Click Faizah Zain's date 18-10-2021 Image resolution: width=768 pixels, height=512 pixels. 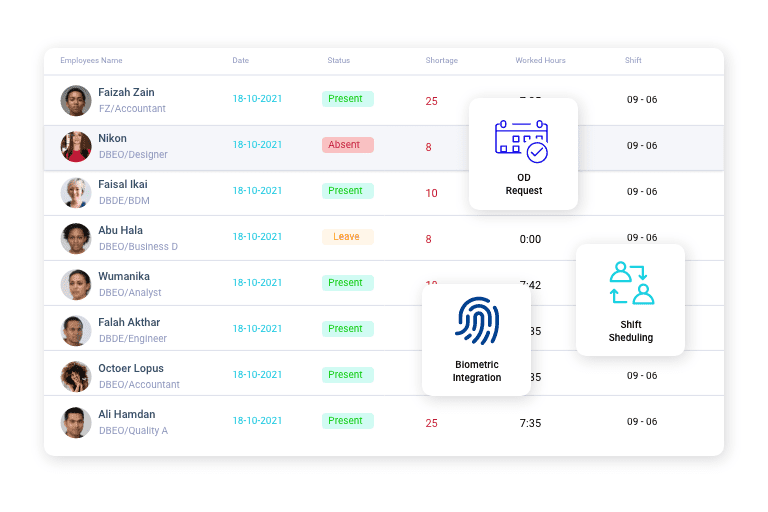click(257, 99)
